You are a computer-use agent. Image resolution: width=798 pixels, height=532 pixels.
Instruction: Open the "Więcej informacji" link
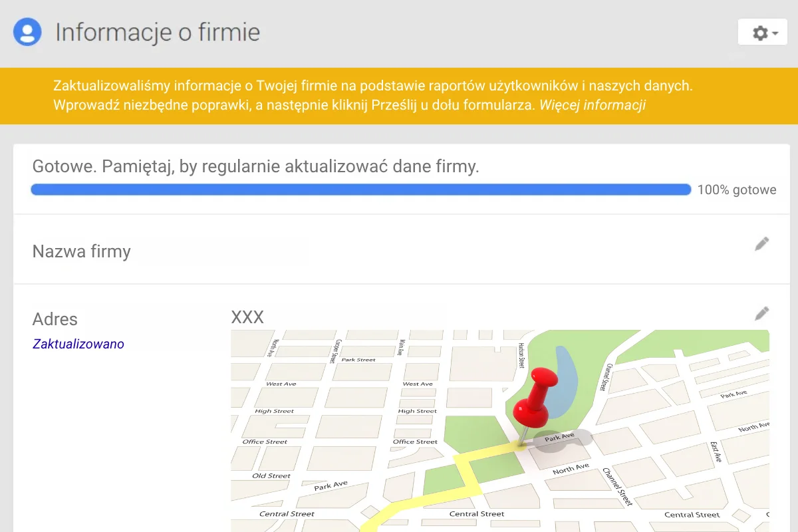592,105
